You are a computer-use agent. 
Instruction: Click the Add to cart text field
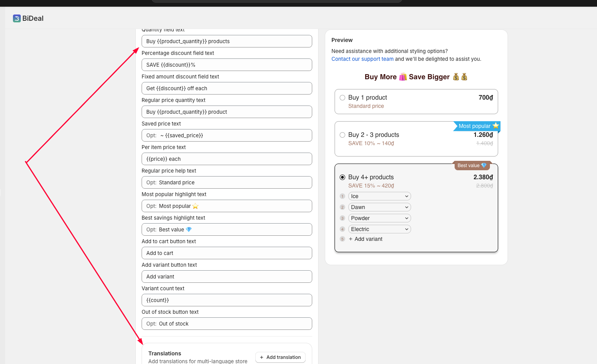[227, 253]
